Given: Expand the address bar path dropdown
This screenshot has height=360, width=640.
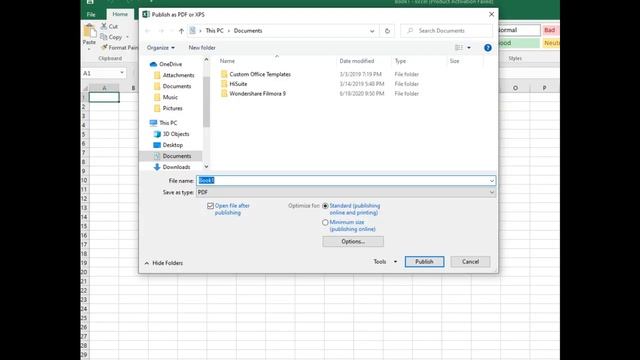Looking at the screenshot, I should pyautogui.click(x=372, y=31).
